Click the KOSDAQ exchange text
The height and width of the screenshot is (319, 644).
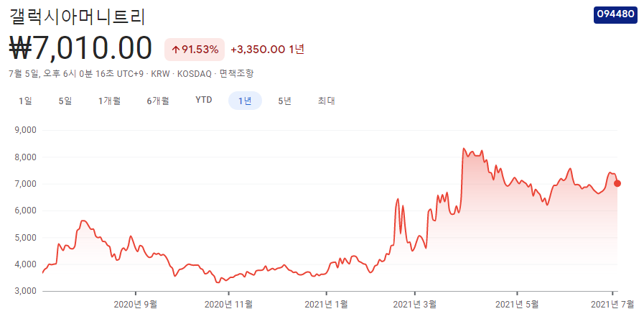pyautogui.click(x=195, y=74)
